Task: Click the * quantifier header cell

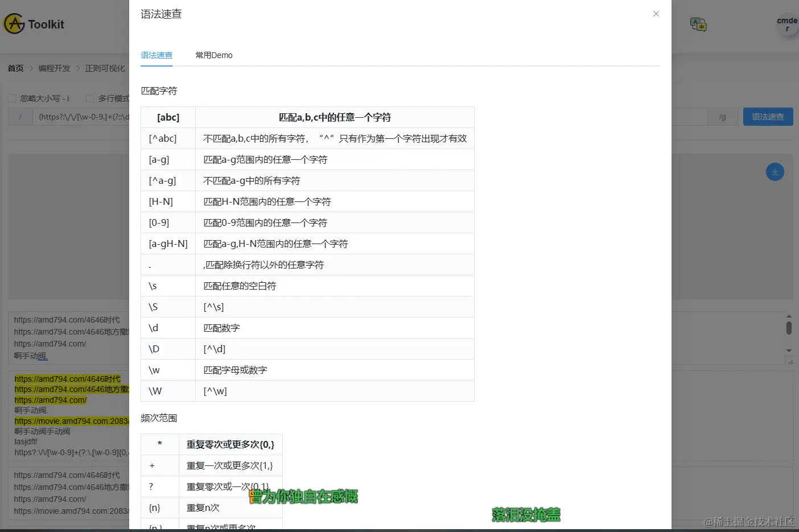Action: pyautogui.click(x=160, y=444)
